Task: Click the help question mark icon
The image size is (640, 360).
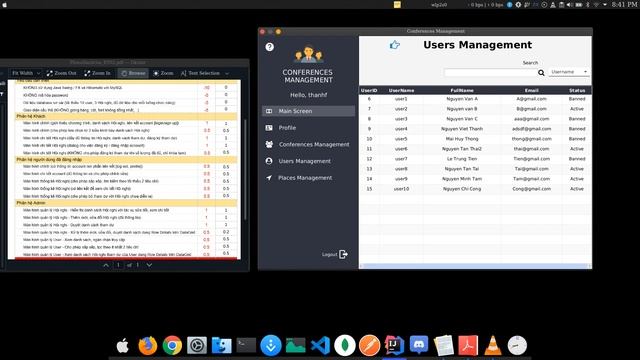Action: click(x=269, y=47)
